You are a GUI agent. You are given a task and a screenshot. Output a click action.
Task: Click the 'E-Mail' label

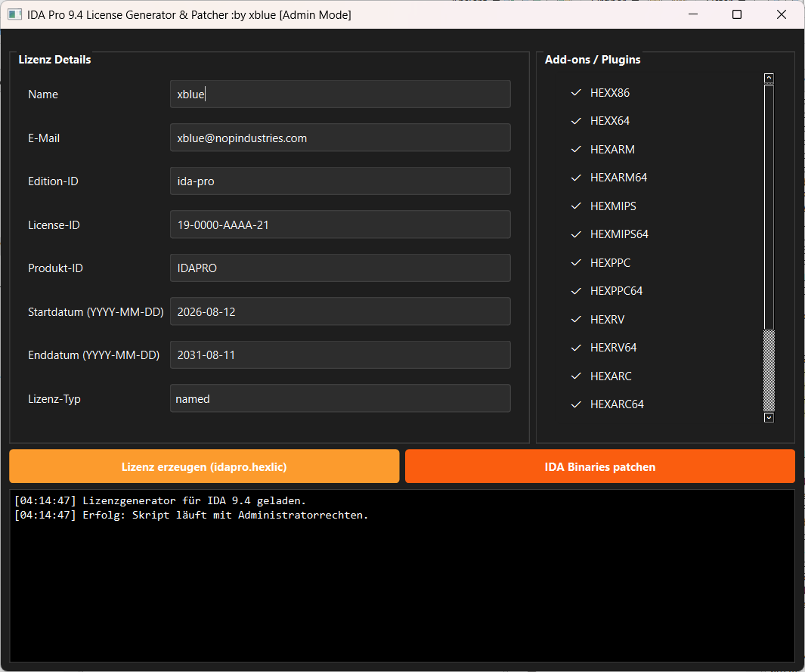(44, 138)
